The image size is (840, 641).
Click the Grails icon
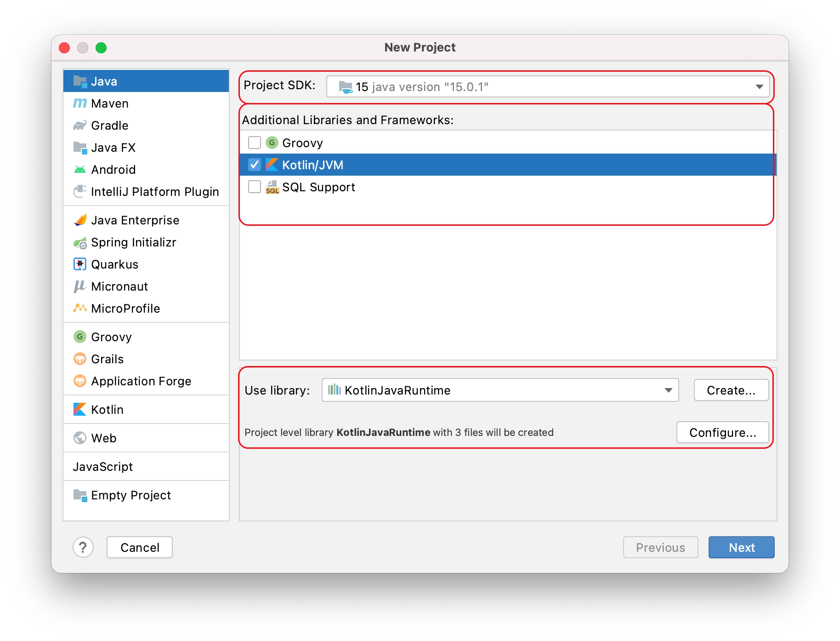tap(80, 359)
